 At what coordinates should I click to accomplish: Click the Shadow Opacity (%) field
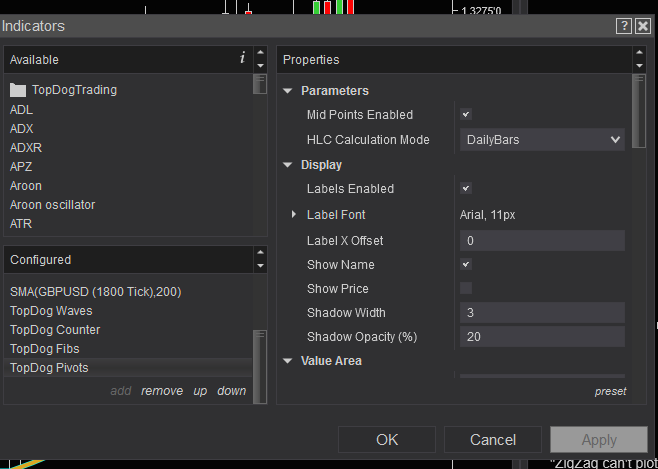pyautogui.click(x=542, y=336)
